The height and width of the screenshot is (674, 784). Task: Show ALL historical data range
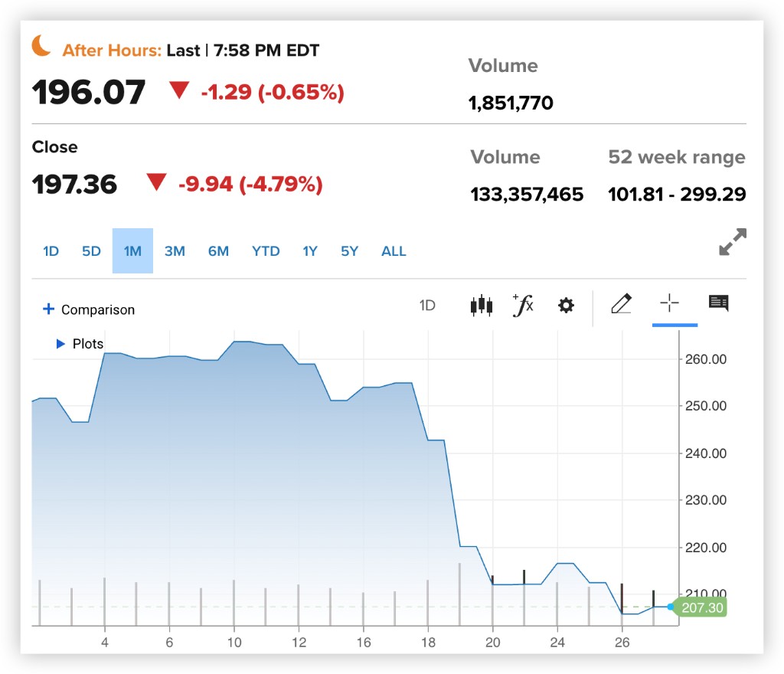click(394, 251)
